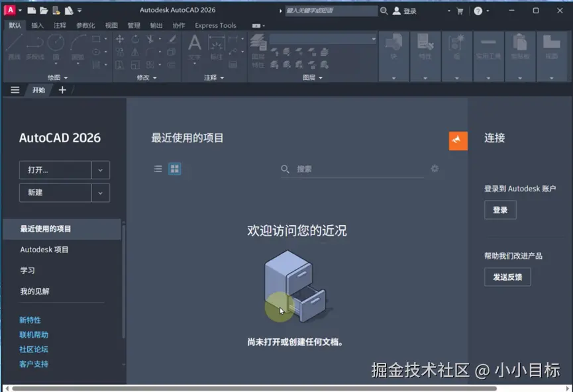Select the Mirror tool icon
Screen dimensions: 573x392
[x=135, y=52]
